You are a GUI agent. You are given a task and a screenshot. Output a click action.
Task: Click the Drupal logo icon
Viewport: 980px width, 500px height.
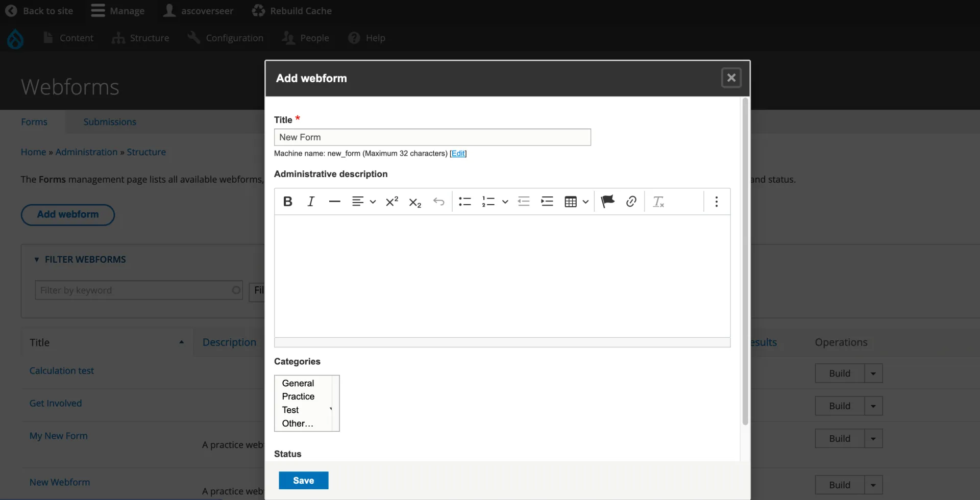(x=15, y=38)
